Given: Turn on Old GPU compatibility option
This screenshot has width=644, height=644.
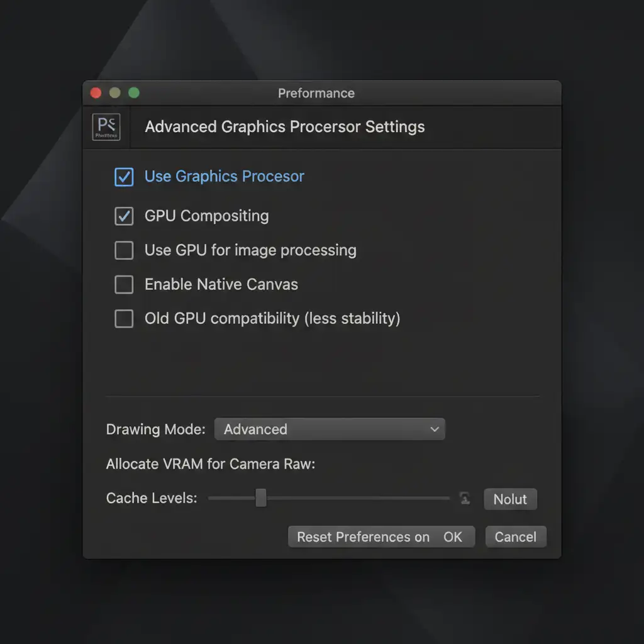Looking at the screenshot, I should tap(124, 318).
